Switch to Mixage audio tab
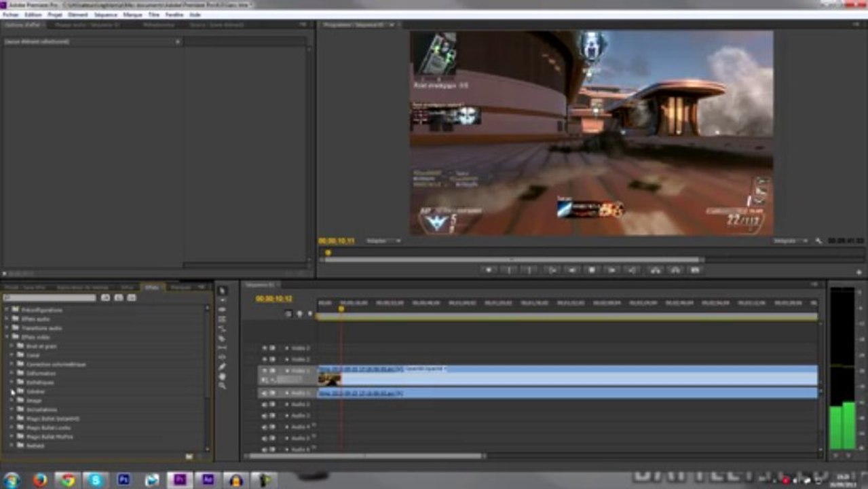This screenshot has width=868, height=489. (87, 24)
